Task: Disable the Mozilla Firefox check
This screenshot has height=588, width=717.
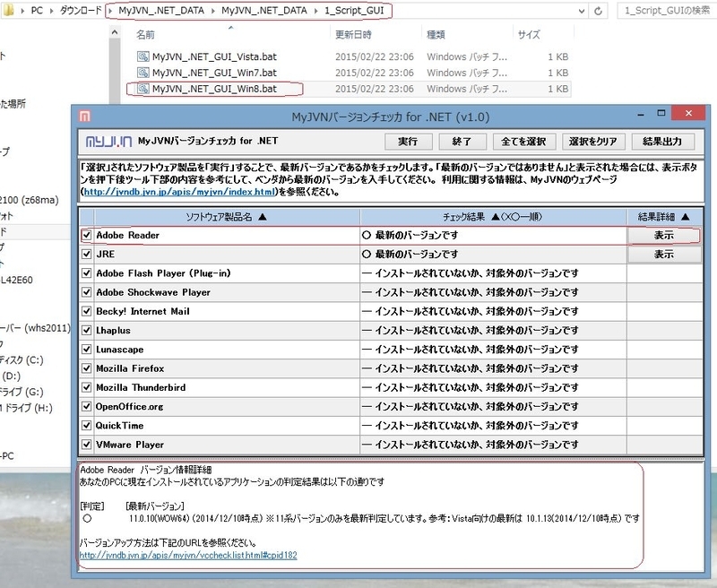Action: [x=86, y=368]
